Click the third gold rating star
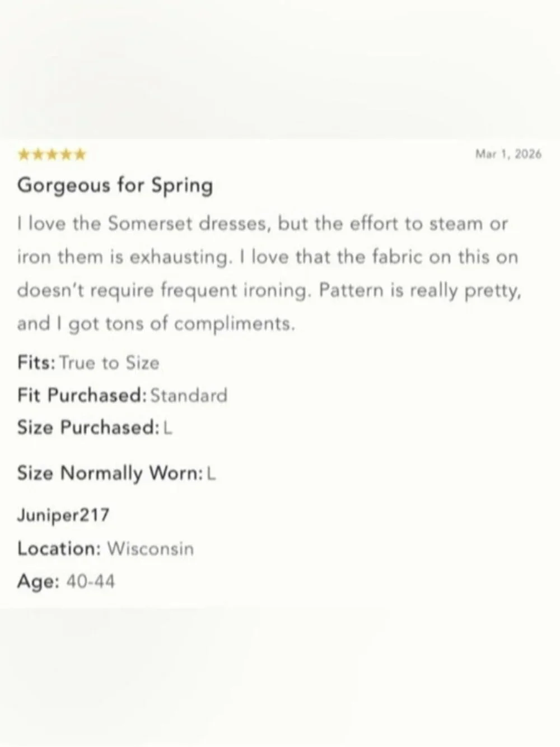Viewport: 560px width, 747px height. 52,155
